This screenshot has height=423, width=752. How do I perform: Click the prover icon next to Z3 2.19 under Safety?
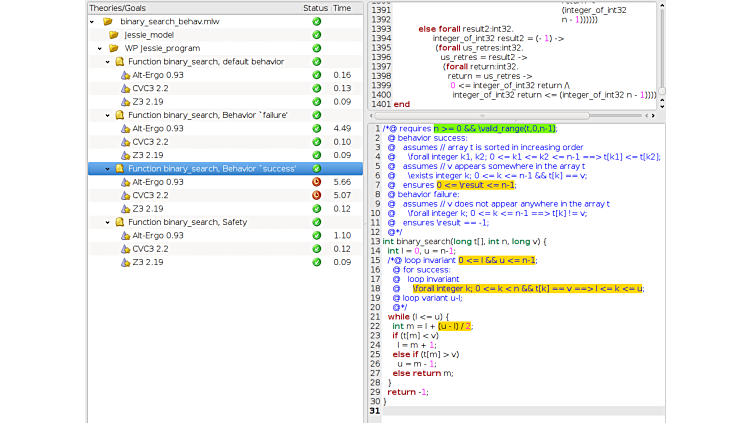coord(123,262)
